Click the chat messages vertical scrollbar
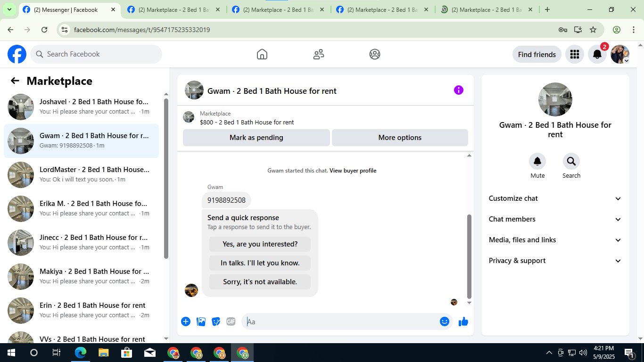644x362 pixels. click(469, 256)
